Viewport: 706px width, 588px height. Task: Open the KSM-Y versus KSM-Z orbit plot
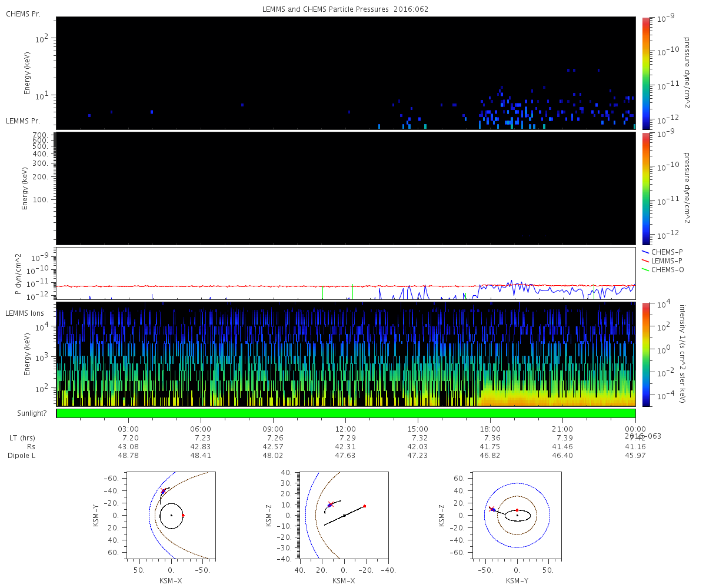(x=517, y=515)
